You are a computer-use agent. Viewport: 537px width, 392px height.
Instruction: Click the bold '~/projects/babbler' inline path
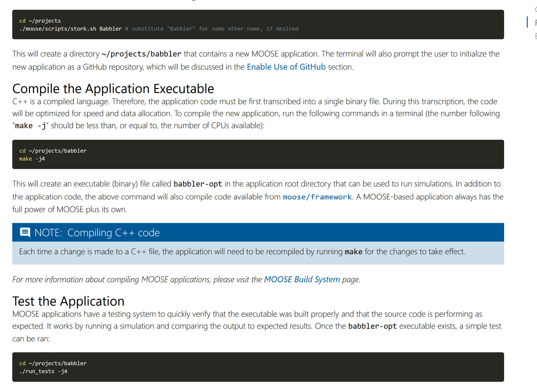point(141,54)
